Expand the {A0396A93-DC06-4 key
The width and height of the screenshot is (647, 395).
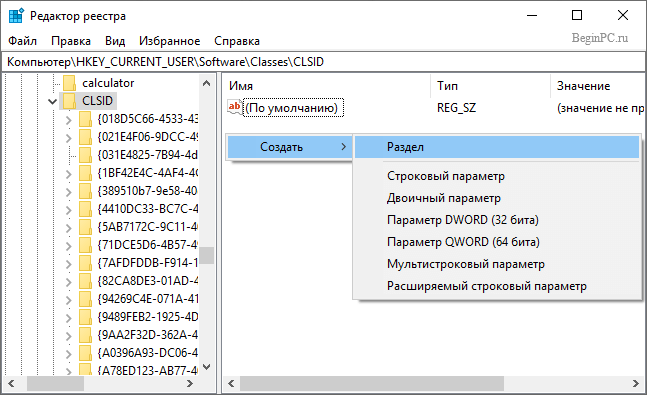pyautogui.click(x=68, y=354)
